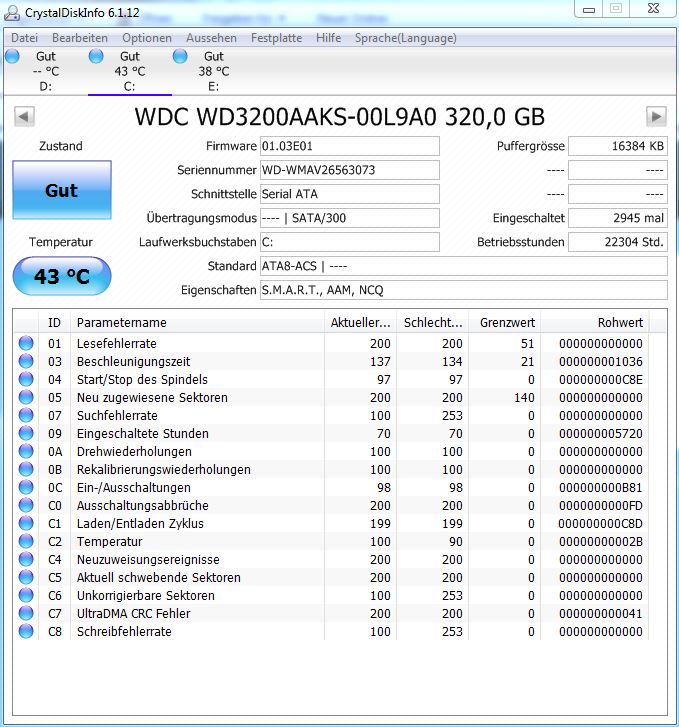Open the Hilfe menu
Image resolution: width=679 pixels, height=727 pixels.
328,38
